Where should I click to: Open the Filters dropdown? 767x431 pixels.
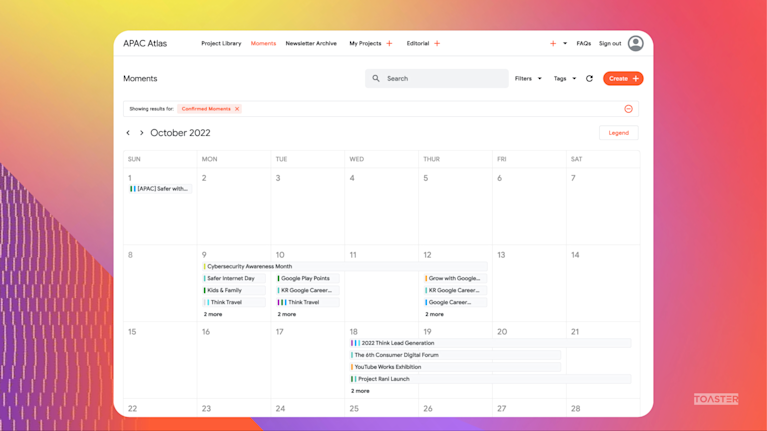pos(528,78)
